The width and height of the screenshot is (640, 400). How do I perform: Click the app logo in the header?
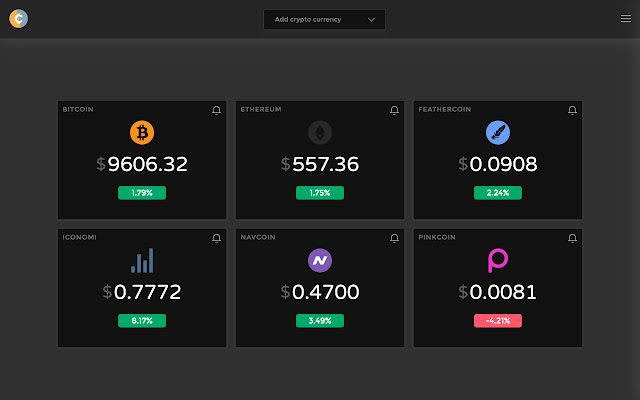[19, 19]
